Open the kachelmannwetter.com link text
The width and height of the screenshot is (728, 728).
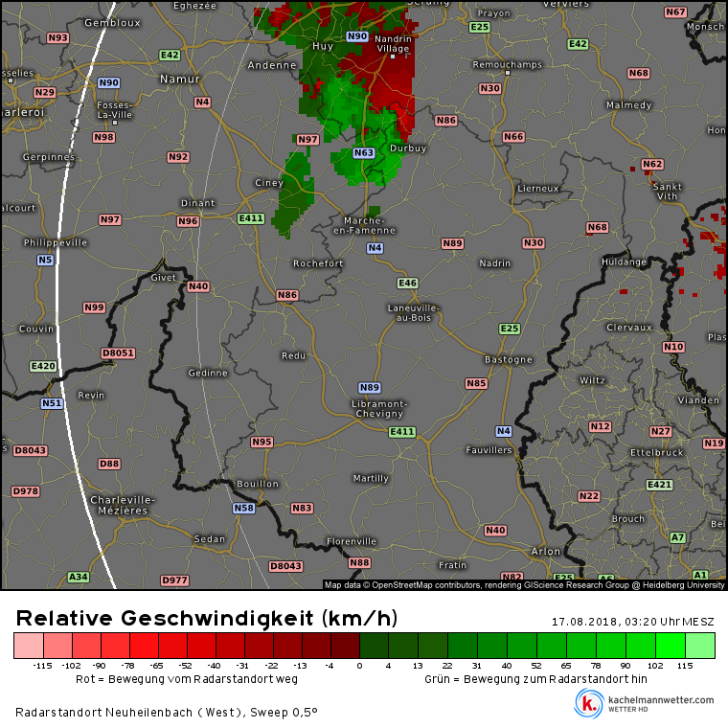(x=661, y=699)
